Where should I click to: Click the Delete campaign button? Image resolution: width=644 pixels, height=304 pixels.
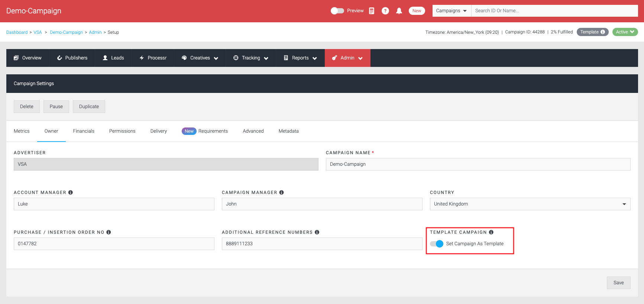click(x=27, y=107)
